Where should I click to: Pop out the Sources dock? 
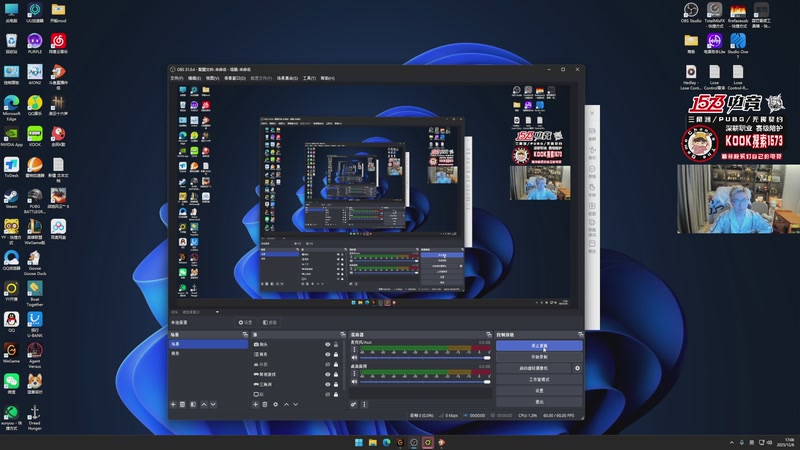pos(343,335)
